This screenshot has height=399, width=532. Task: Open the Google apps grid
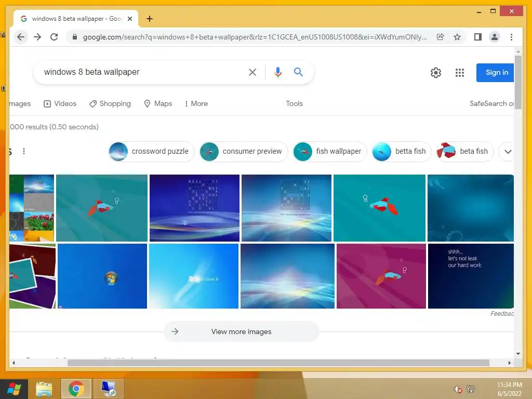pyautogui.click(x=459, y=73)
